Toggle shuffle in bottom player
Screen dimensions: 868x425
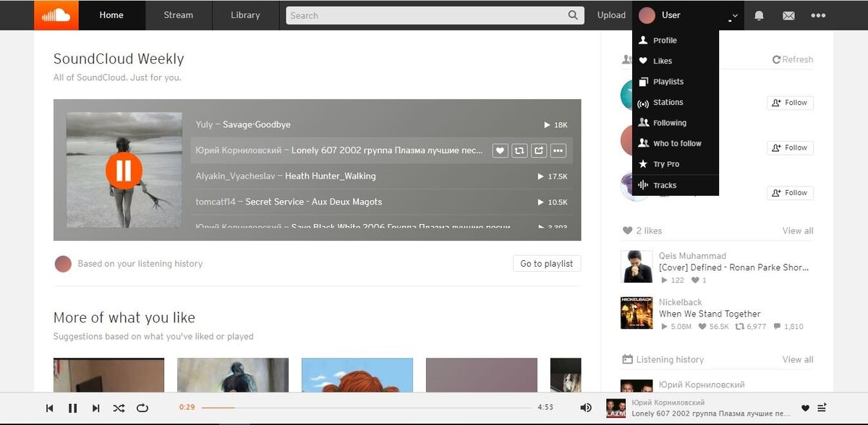point(119,408)
